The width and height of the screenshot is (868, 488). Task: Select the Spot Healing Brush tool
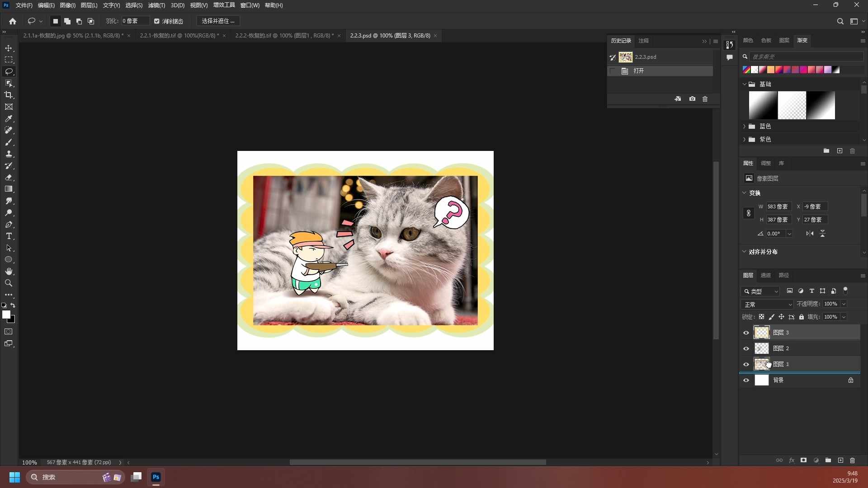tap(9, 130)
